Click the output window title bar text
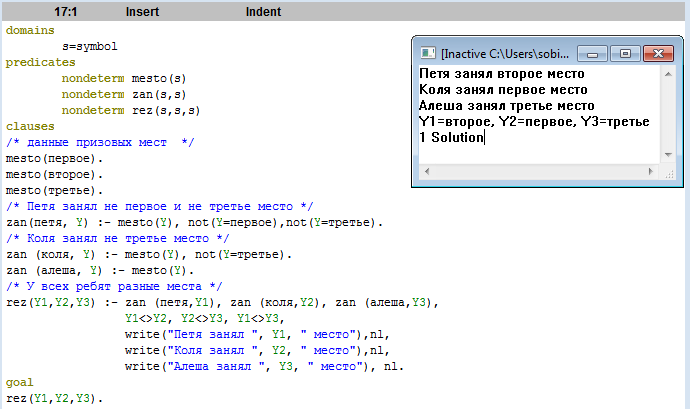This screenshot has height=409, width=690. [x=505, y=54]
